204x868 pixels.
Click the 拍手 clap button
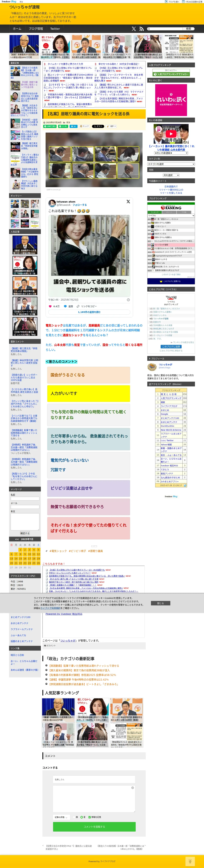pyautogui.click(x=111, y=126)
